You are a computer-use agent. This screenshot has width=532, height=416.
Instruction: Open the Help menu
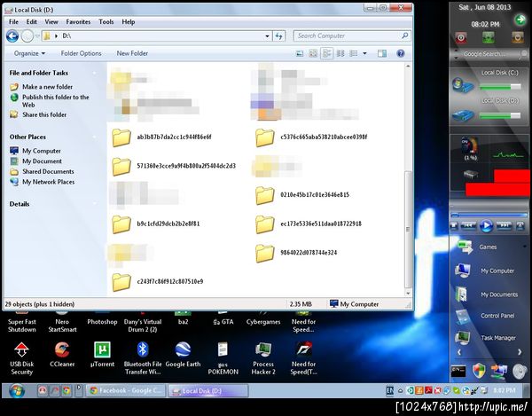pyautogui.click(x=129, y=21)
